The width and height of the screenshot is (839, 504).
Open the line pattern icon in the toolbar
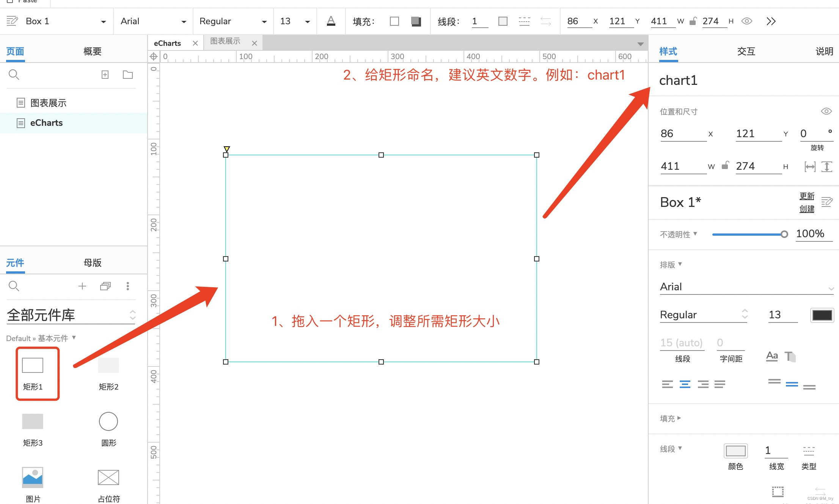point(524,21)
